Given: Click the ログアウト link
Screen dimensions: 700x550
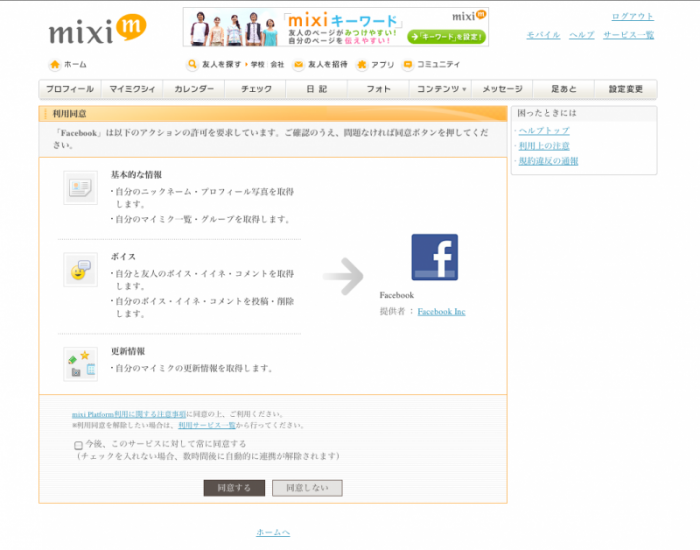Looking at the screenshot, I should [x=633, y=17].
